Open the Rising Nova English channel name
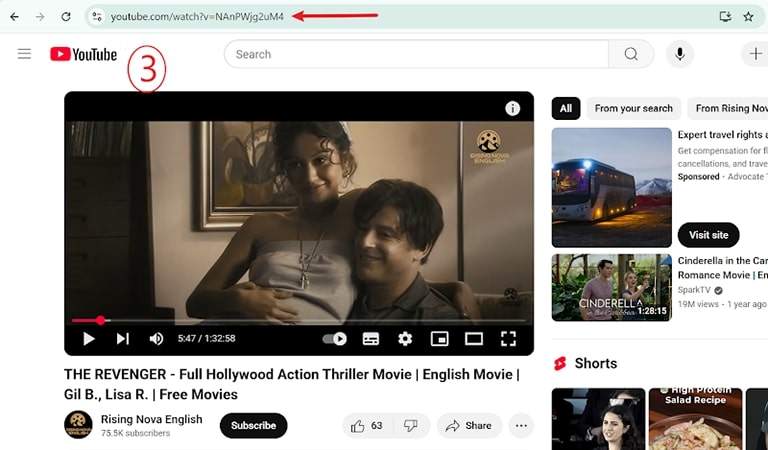This screenshot has height=450, width=768. pos(151,419)
